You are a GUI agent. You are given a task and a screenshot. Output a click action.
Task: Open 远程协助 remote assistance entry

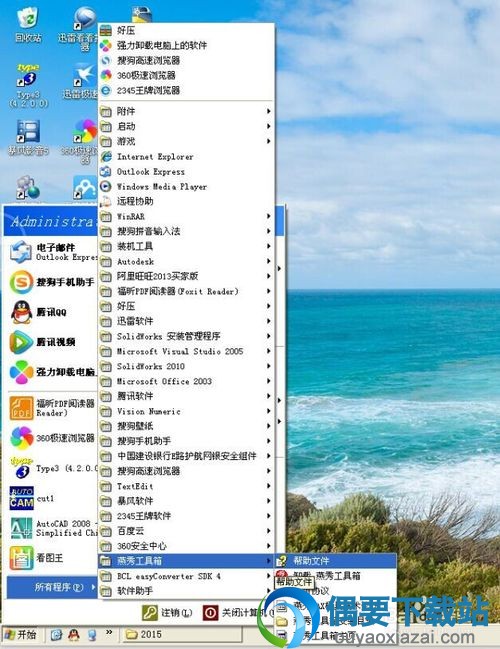(x=186, y=202)
